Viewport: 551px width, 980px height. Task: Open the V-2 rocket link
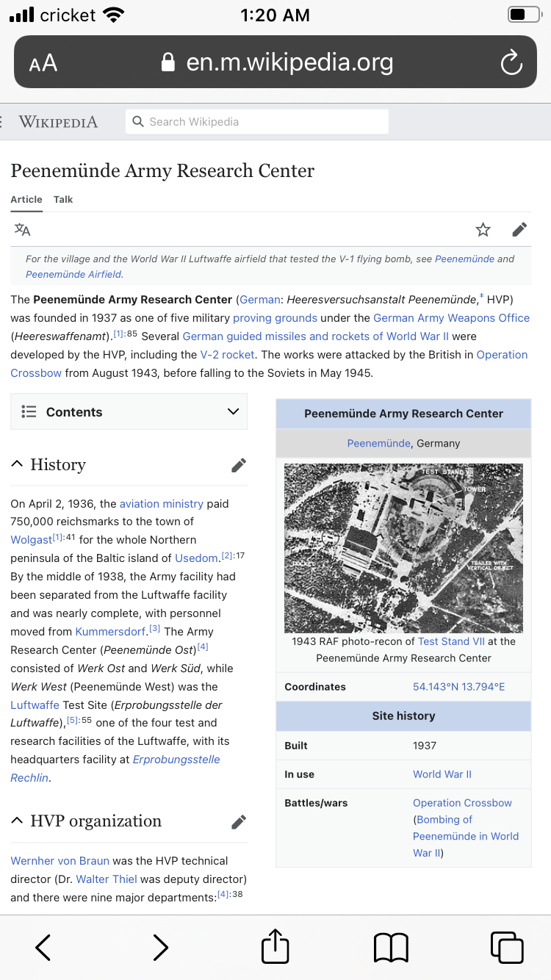tap(227, 355)
